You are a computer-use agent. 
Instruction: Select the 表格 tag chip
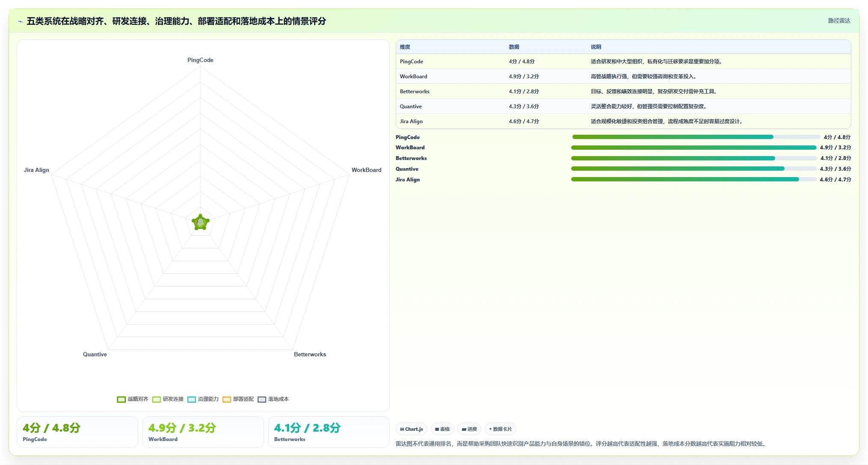pyautogui.click(x=442, y=429)
